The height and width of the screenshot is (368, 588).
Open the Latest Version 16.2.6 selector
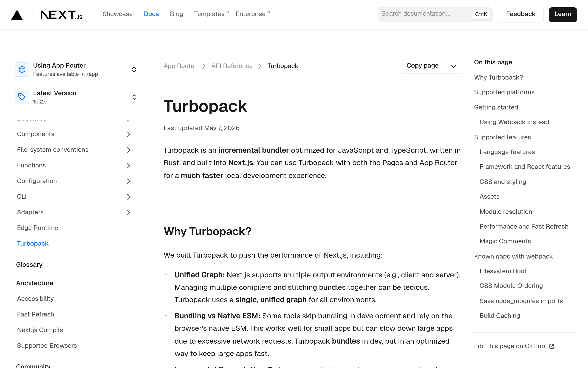click(x=76, y=97)
